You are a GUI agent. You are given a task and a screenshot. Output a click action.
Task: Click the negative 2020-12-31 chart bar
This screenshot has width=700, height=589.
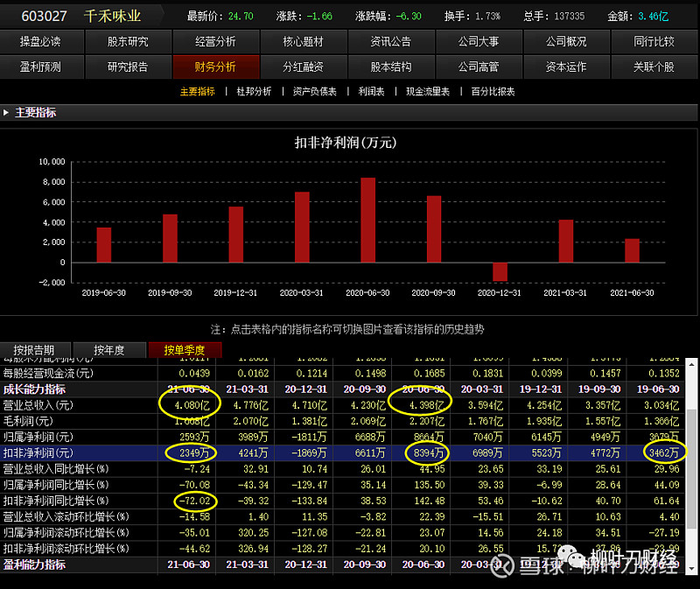pos(500,271)
